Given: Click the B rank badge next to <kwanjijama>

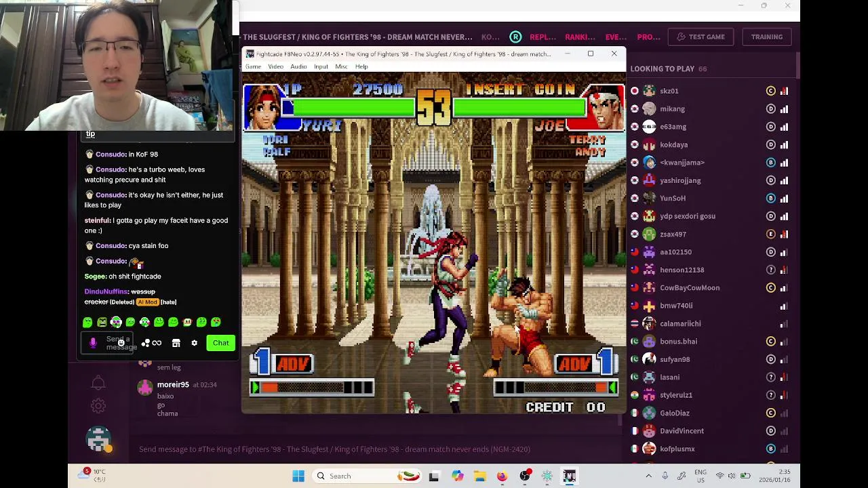Looking at the screenshot, I should [x=770, y=163].
